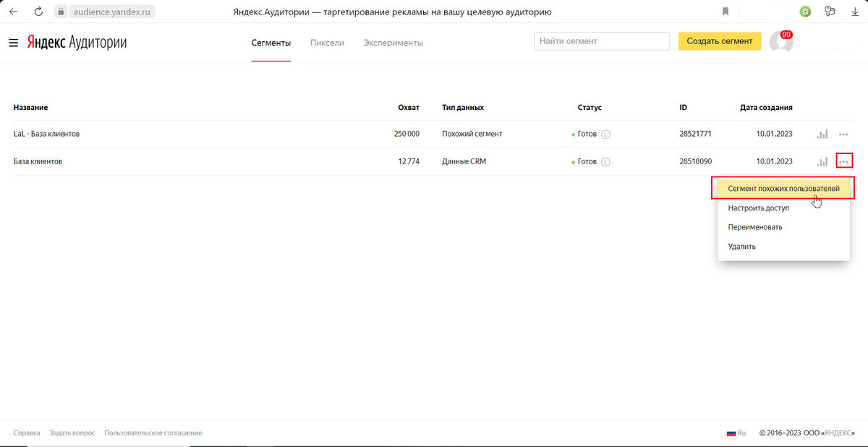Choose Переименовать from the context menu
Image resolution: width=868 pixels, height=447 pixels.
[783, 227]
